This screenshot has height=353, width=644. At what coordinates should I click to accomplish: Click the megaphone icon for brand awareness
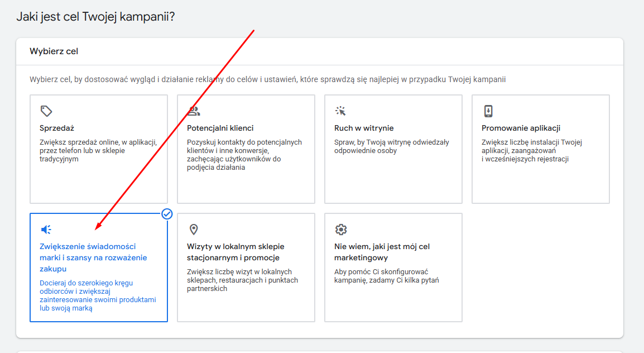[x=46, y=230]
